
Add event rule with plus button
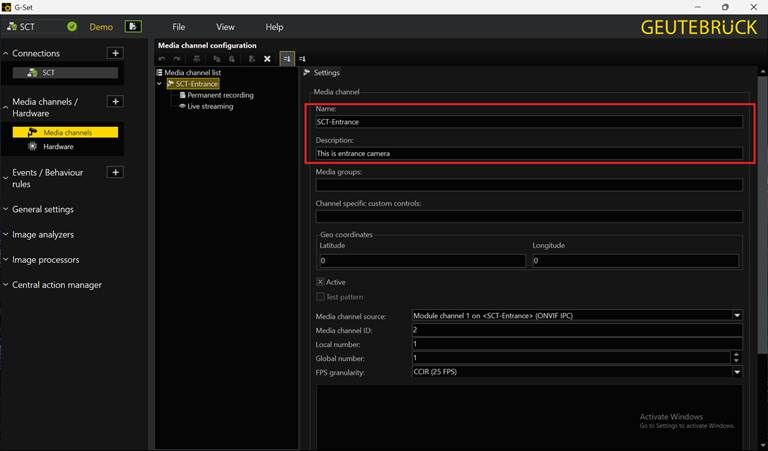(x=115, y=173)
